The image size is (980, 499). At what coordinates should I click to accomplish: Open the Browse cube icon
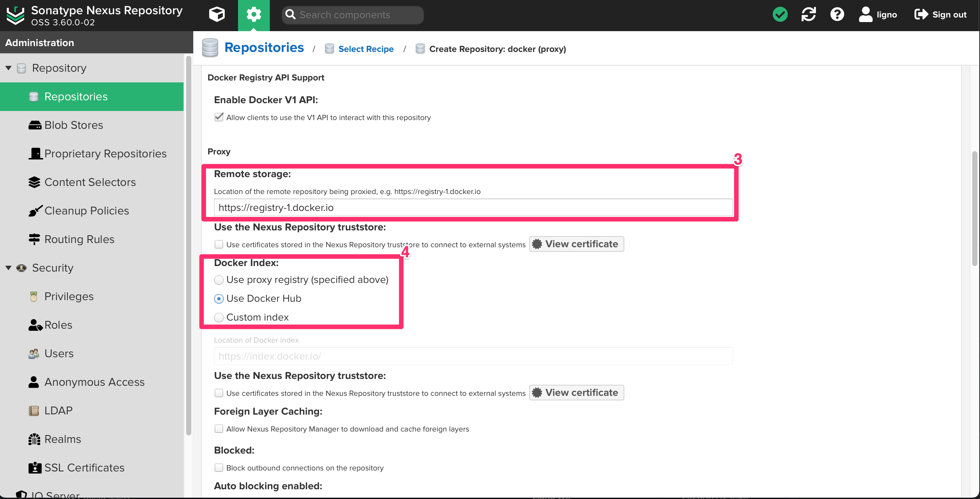pos(217,15)
